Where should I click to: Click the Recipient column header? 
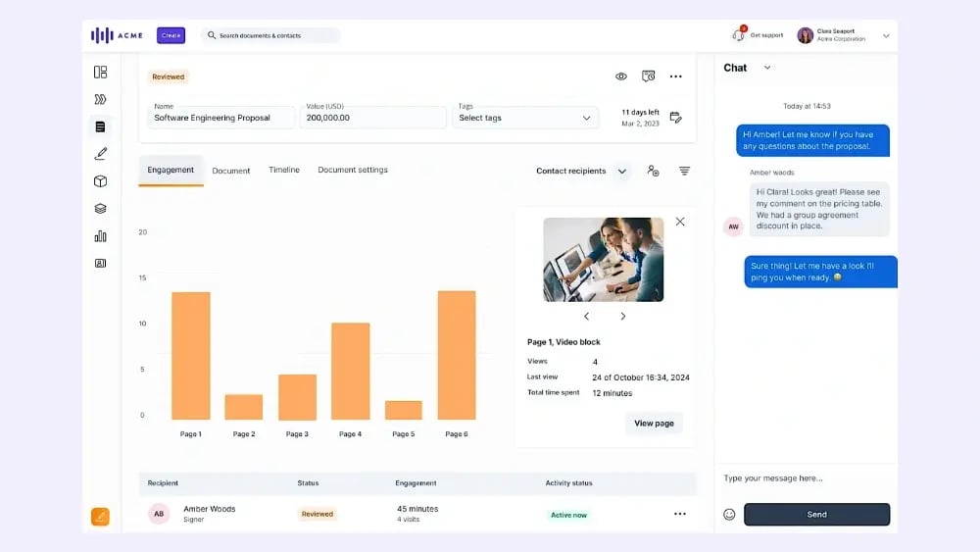(x=163, y=483)
